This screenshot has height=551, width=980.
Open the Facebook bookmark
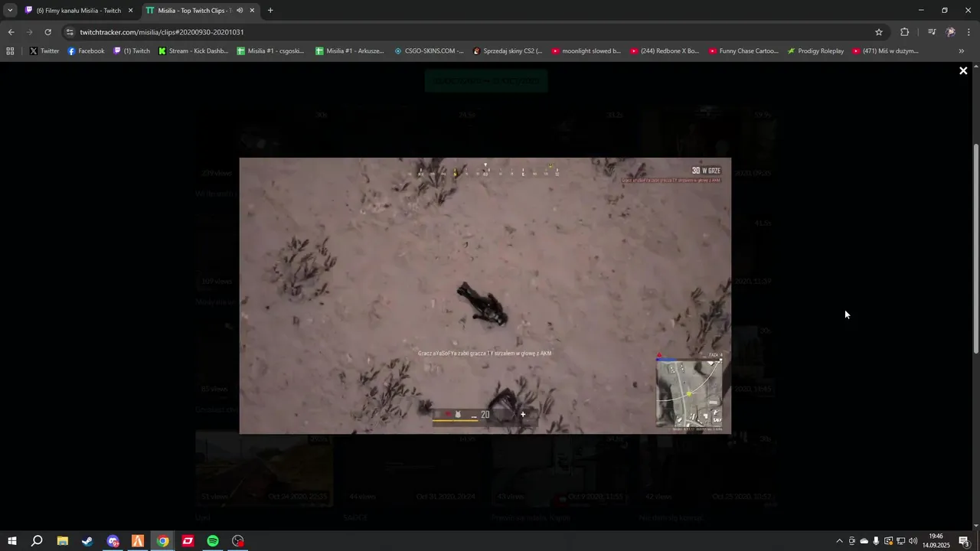click(x=86, y=51)
